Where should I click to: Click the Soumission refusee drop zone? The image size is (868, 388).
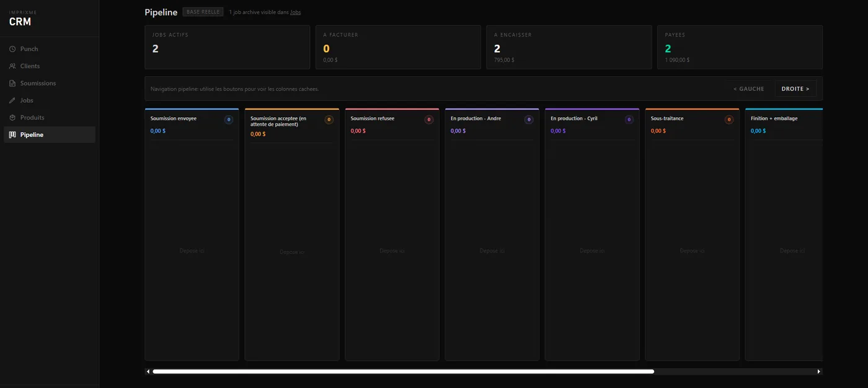click(392, 250)
